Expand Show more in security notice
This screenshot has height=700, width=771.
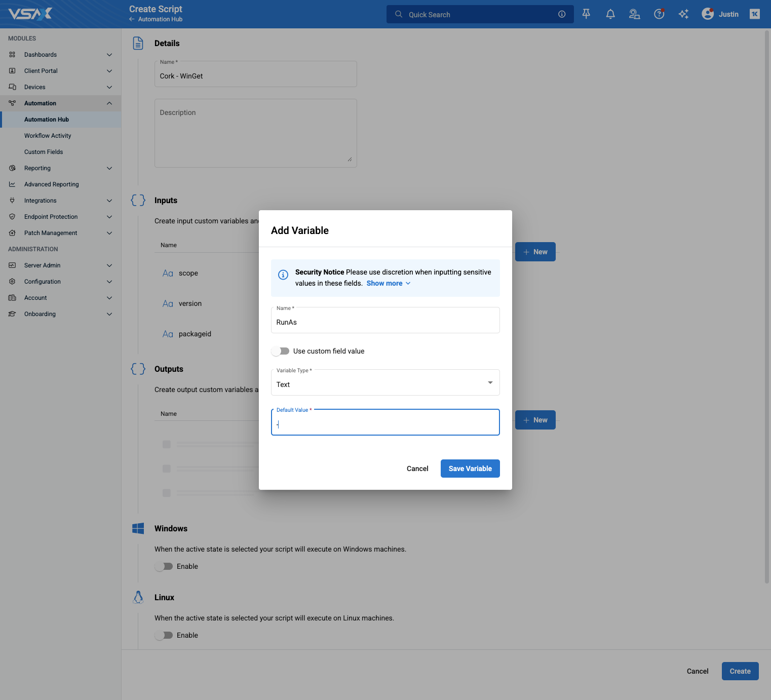click(x=389, y=283)
